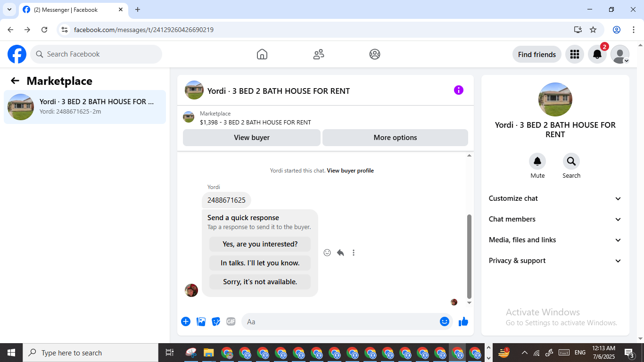Open the View buyer profile link
This screenshot has height=362, width=644.
[350, 171]
